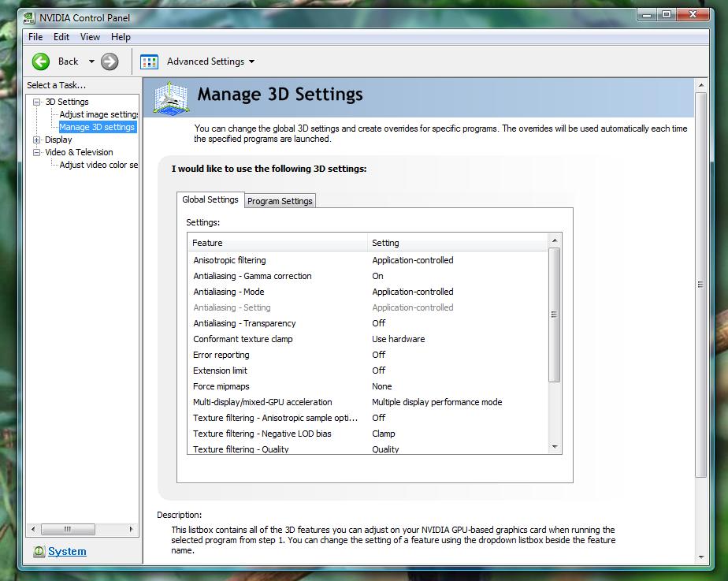Open the View menu

[90, 37]
